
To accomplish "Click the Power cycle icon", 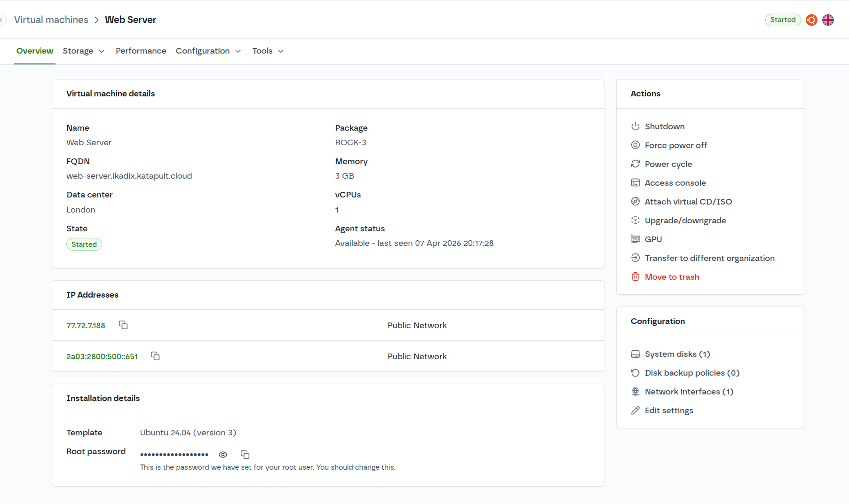I will point(635,164).
